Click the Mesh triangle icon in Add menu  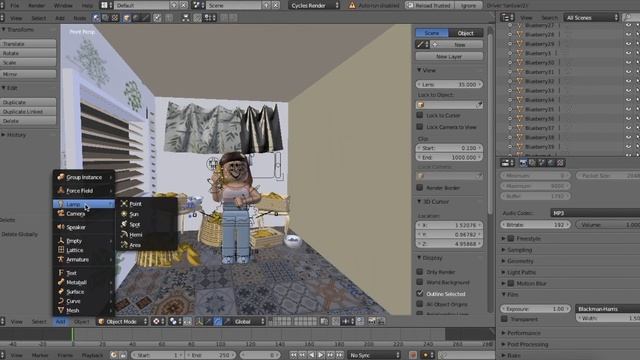(61, 310)
